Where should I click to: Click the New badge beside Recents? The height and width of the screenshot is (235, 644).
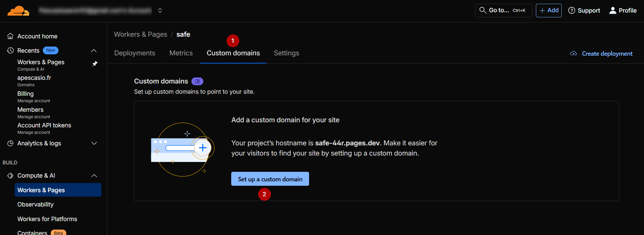point(51,50)
